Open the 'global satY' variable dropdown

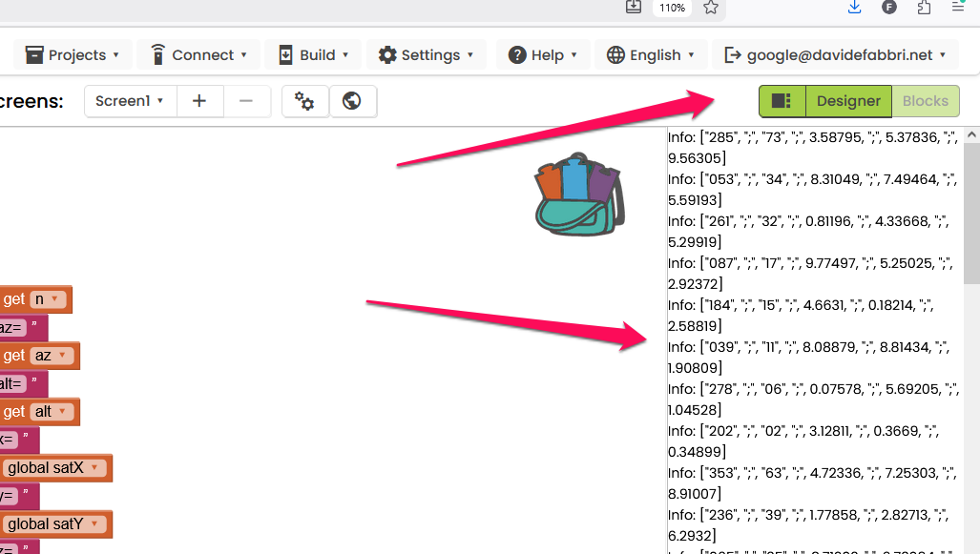point(53,524)
